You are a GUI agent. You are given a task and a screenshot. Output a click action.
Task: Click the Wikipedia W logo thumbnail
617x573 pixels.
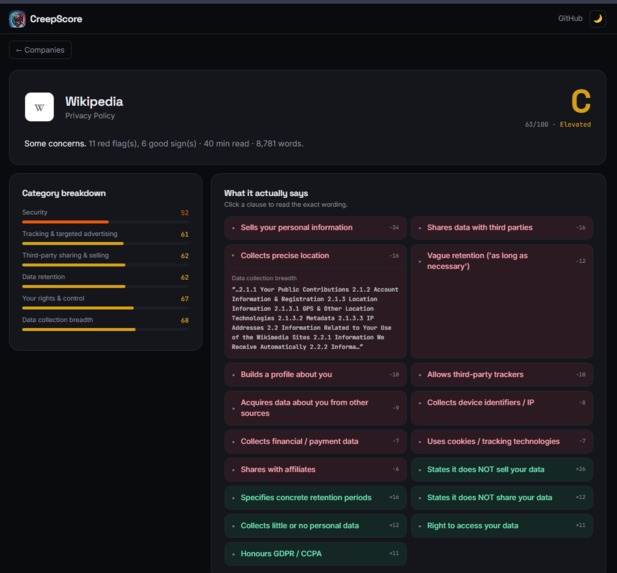[x=39, y=107]
